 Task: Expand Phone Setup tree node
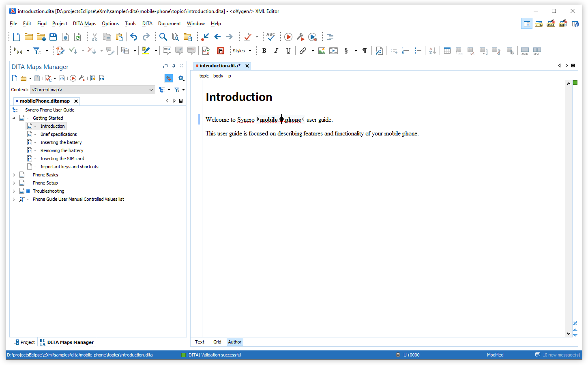click(x=14, y=183)
